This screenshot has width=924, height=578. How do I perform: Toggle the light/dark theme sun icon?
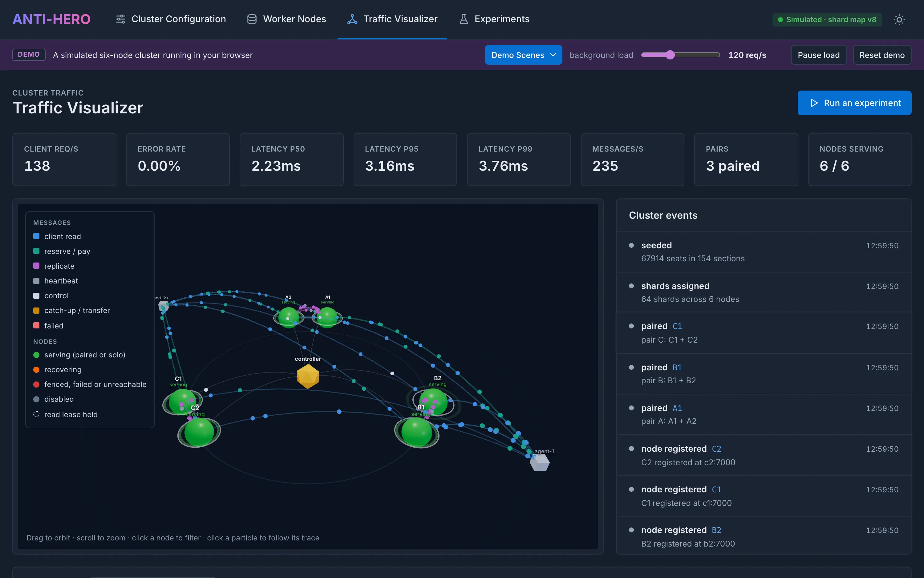(899, 19)
